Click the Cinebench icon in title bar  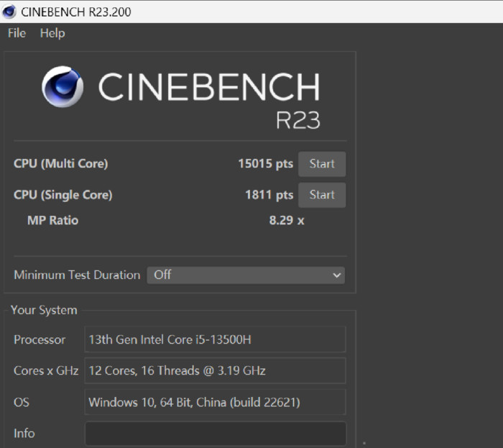(x=9, y=12)
